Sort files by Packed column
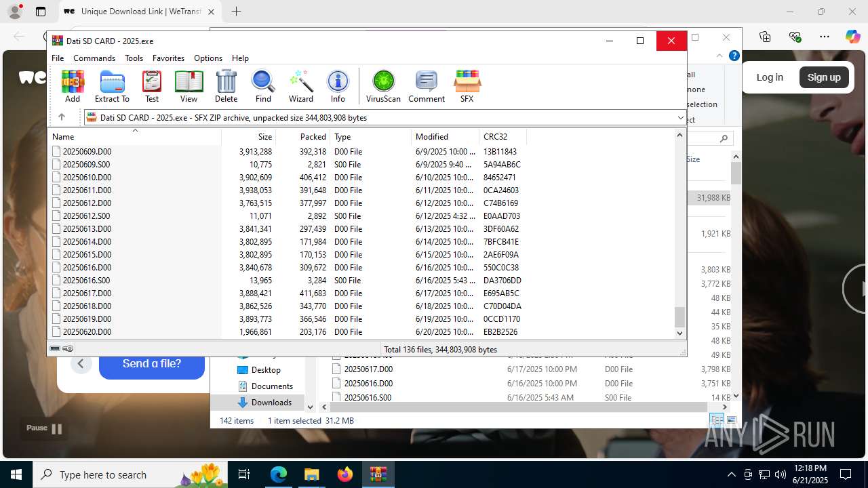 (303, 136)
